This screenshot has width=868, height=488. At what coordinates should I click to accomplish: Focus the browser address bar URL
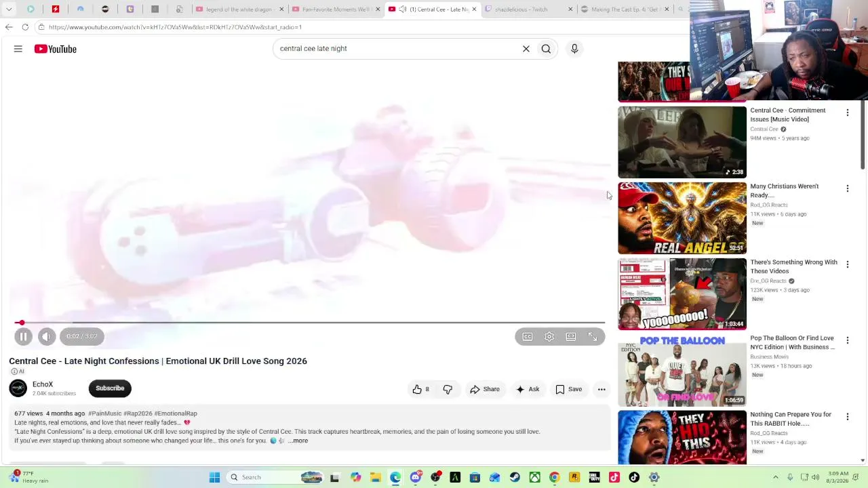tap(175, 27)
